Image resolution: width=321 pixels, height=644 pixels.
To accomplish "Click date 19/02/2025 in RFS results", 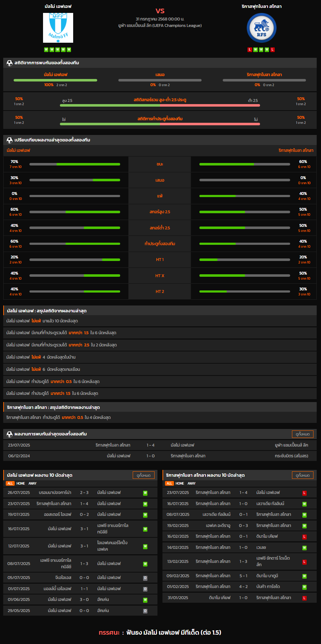I will click(x=178, y=526).
